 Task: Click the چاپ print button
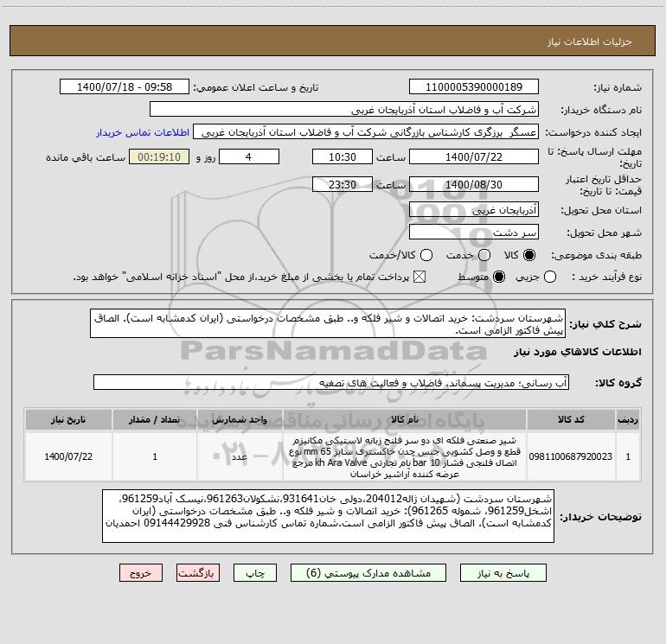coord(255,573)
